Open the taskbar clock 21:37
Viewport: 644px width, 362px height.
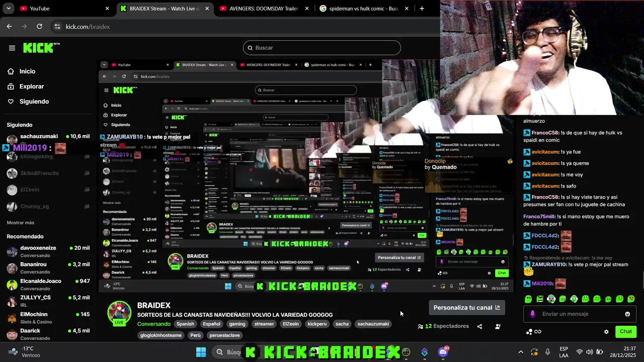click(x=623, y=352)
